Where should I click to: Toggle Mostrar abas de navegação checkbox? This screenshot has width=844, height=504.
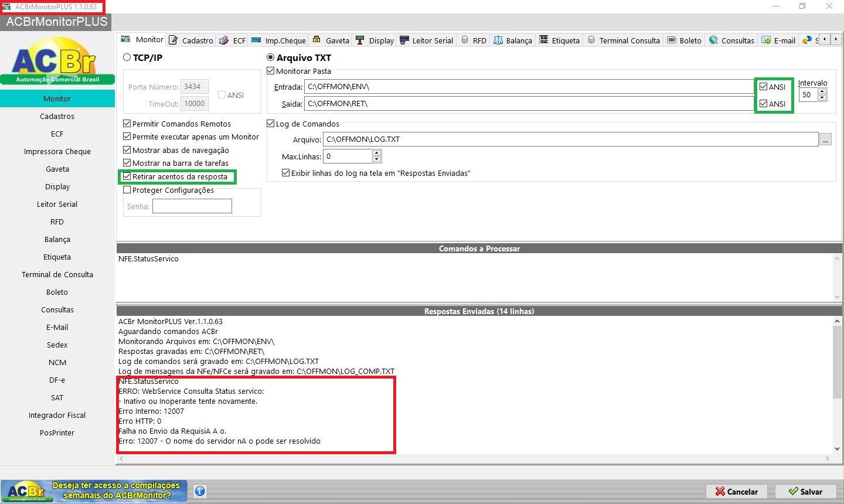pyautogui.click(x=127, y=150)
